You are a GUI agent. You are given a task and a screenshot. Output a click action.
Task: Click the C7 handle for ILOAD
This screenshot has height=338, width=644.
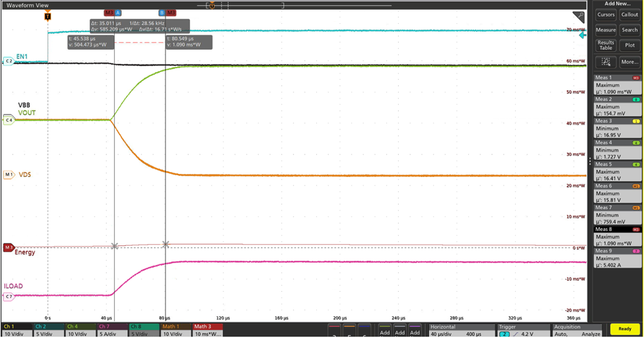[8, 296]
